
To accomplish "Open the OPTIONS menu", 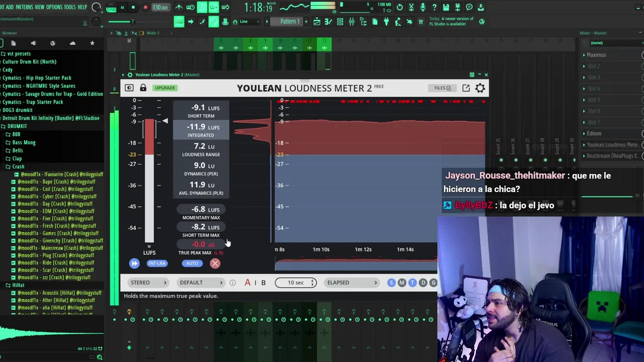I will (54, 7).
